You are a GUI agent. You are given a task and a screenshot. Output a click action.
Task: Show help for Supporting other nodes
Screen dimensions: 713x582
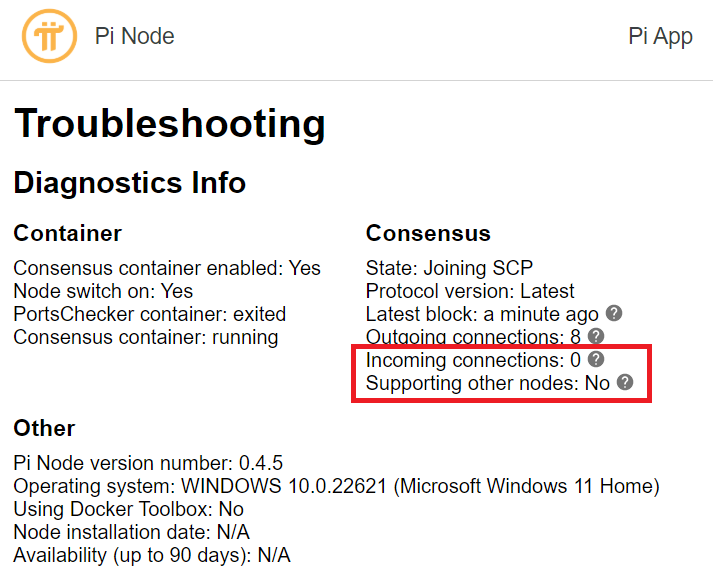pyautogui.click(x=625, y=382)
